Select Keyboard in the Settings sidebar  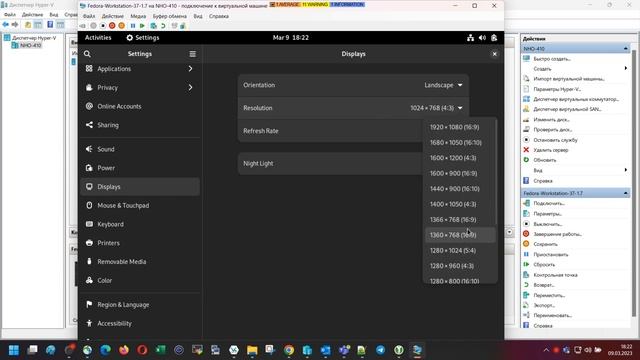point(140,224)
